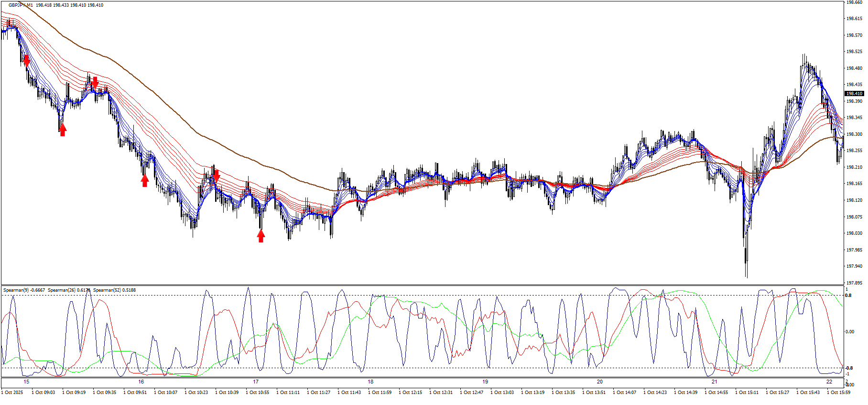868x405 pixels.
Task: Click the current price label 198.410
Action: pos(854,94)
